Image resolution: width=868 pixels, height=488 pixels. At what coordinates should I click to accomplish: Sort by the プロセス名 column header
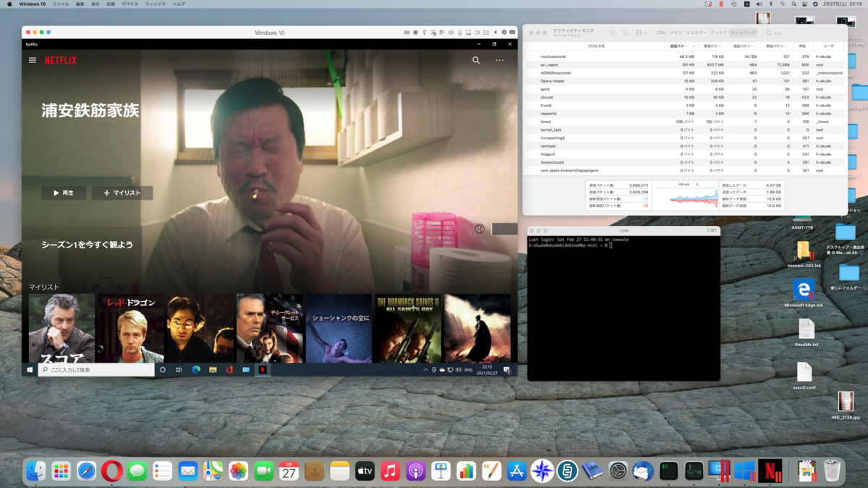point(596,46)
